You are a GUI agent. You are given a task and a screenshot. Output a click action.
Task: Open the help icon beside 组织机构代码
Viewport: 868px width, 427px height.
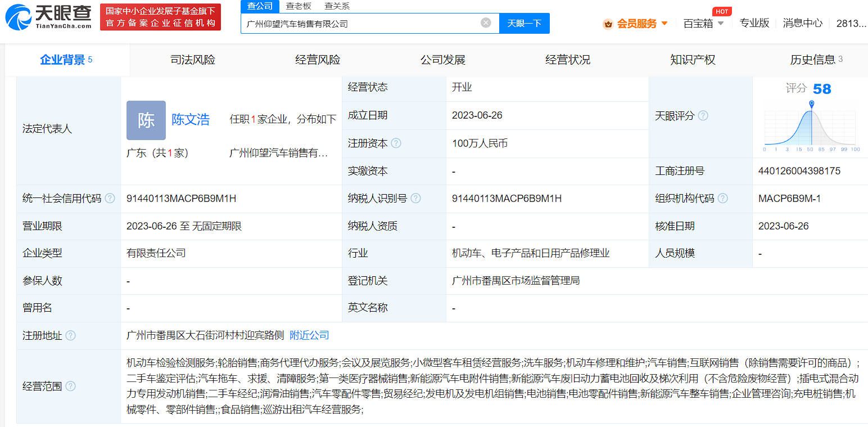pyautogui.click(x=722, y=198)
